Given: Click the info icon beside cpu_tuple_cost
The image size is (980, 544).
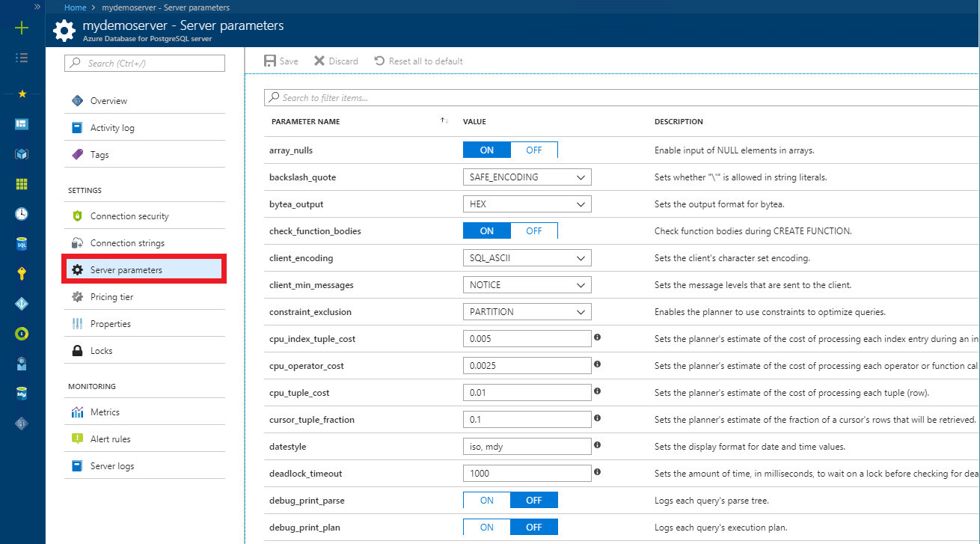Looking at the screenshot, I should tap(596, 392).
